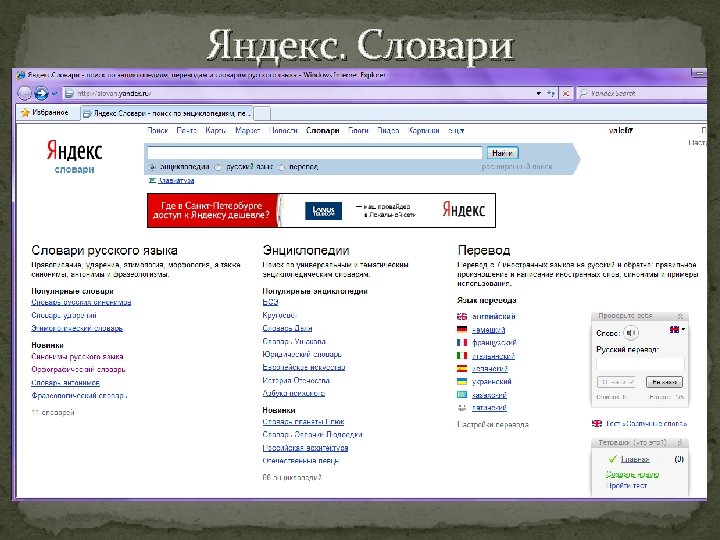Open Маркет in Yandex top navigation
The width and height of the screenshot is (720, 540).
[x=248, y=130]
